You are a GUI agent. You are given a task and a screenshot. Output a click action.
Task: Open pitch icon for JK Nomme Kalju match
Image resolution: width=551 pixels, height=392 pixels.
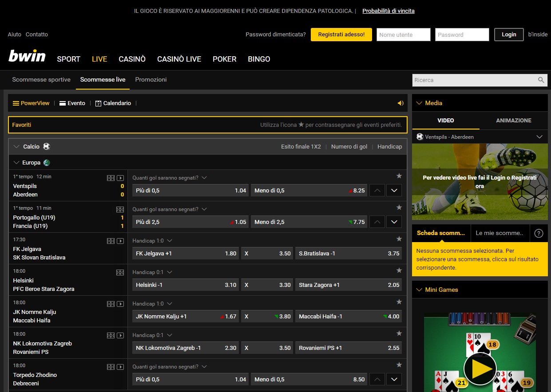[111, 304]
